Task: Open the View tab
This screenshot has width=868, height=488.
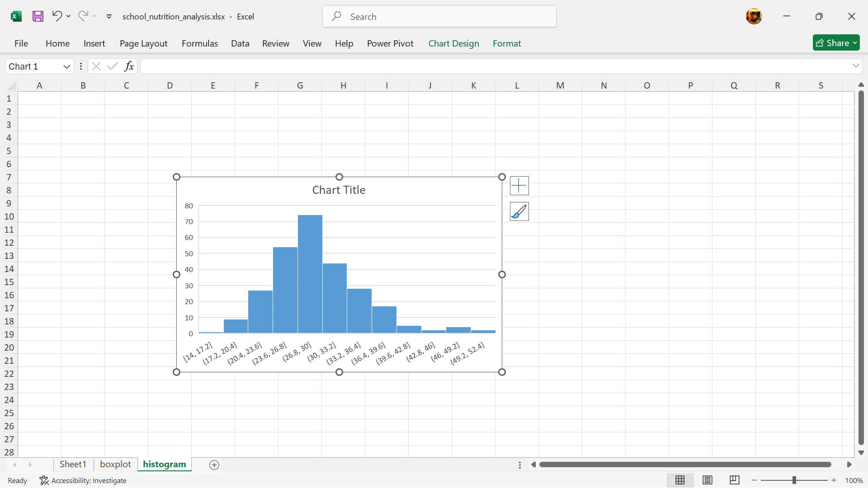Action: pyautogui.click(x=312, y=43)
